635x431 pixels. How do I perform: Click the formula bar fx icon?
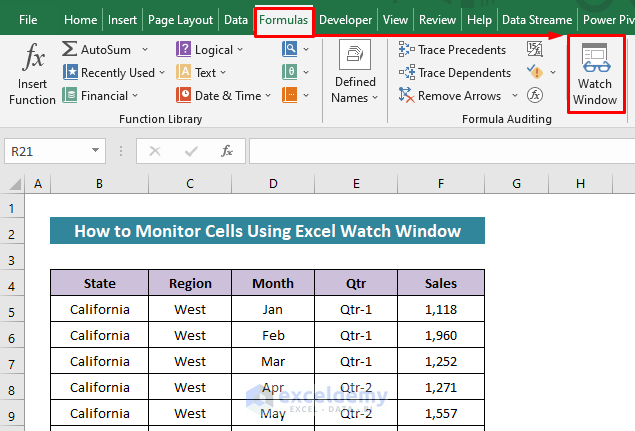tap(227, 151)
